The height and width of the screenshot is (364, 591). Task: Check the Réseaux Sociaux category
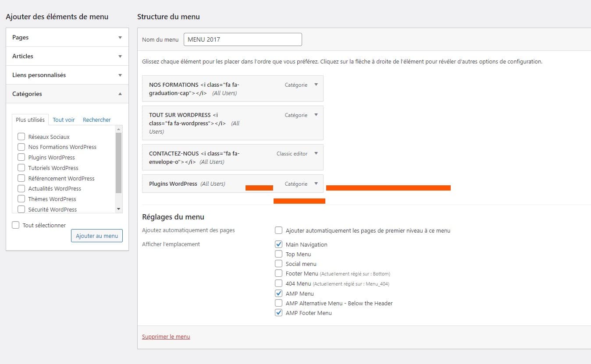click(x=21, y=136)
